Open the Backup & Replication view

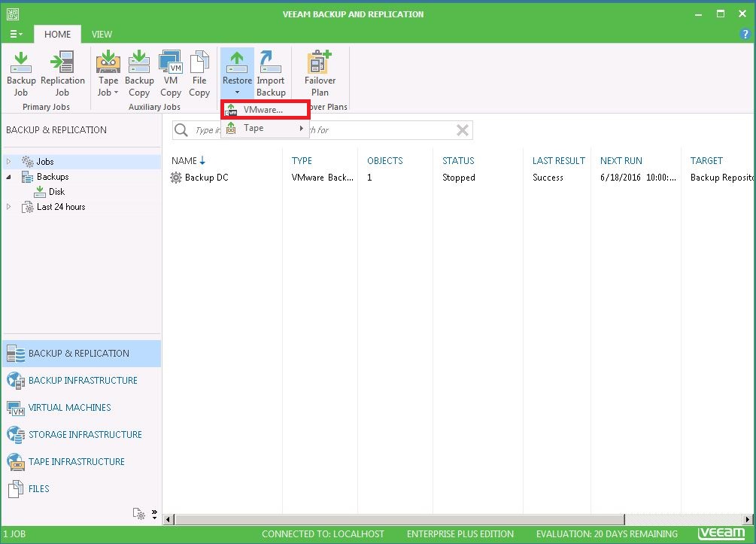pyautogui.click(x=81, y=354)
